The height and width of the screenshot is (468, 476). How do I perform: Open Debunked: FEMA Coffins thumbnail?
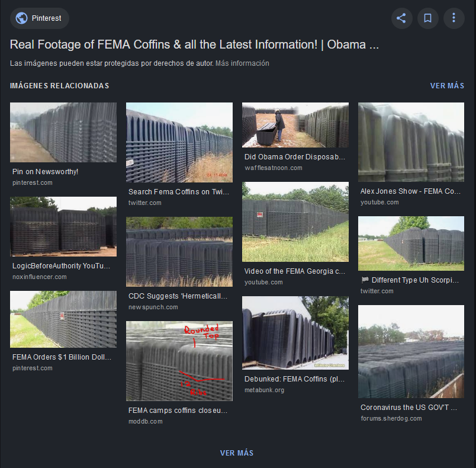point(295,333)
